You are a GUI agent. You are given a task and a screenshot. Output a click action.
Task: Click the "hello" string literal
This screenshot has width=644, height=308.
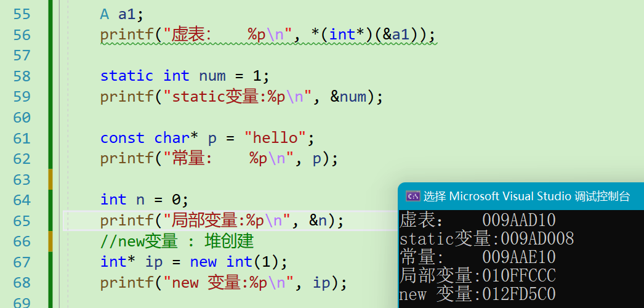(275, 138)
